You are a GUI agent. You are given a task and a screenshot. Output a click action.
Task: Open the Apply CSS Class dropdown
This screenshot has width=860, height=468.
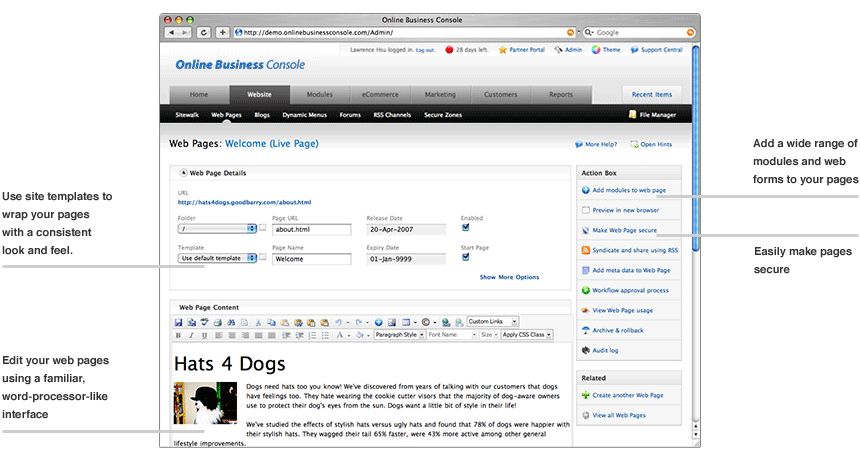pos(526,335)
